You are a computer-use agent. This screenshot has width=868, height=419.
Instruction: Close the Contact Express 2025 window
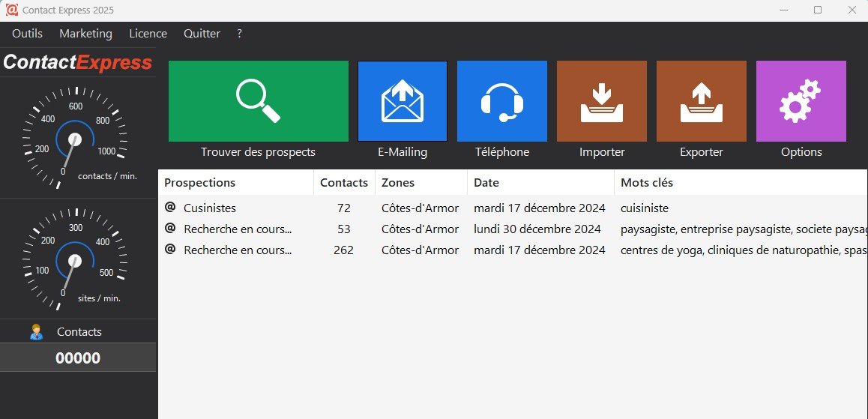[852, 10]
